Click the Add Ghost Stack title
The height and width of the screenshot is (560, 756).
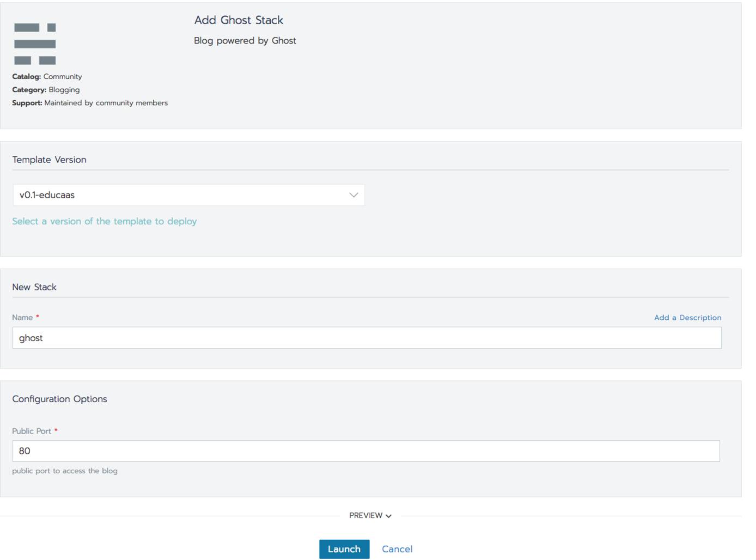coord(239,20)
